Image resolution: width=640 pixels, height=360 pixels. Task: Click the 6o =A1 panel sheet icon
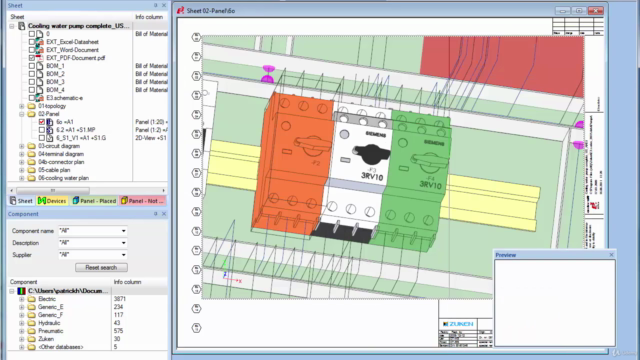49,122
